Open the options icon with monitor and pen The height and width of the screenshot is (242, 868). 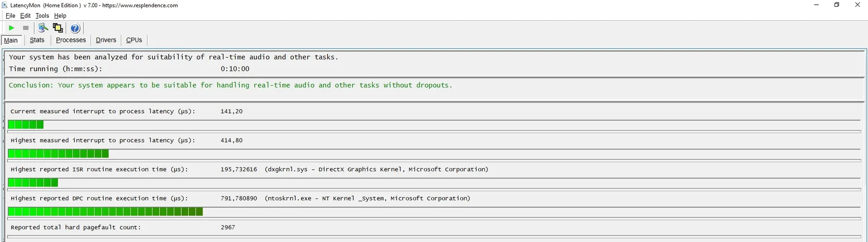(43, 28)
